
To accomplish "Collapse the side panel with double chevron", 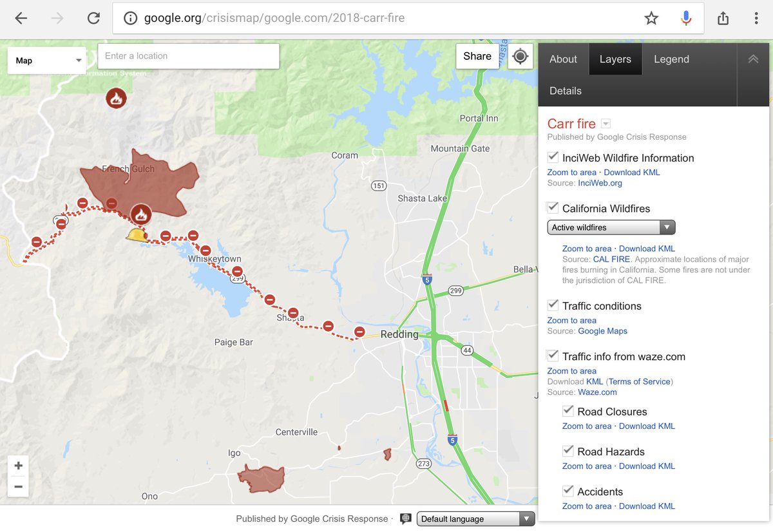I will click(753, 59).
